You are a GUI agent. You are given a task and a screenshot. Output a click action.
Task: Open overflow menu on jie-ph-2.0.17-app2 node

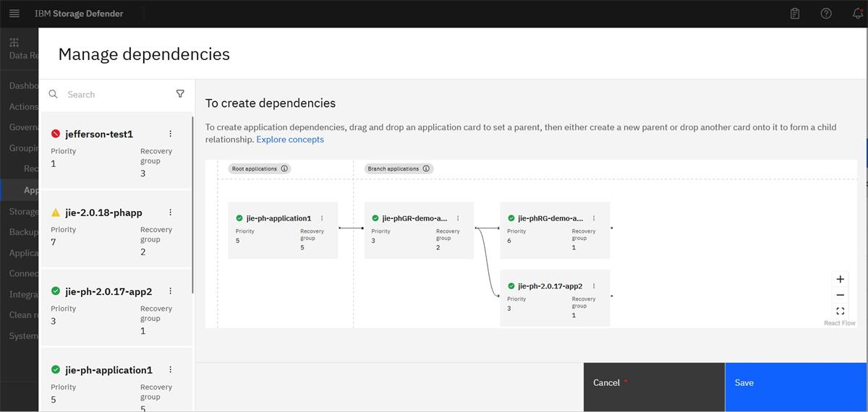click(594, 286)
